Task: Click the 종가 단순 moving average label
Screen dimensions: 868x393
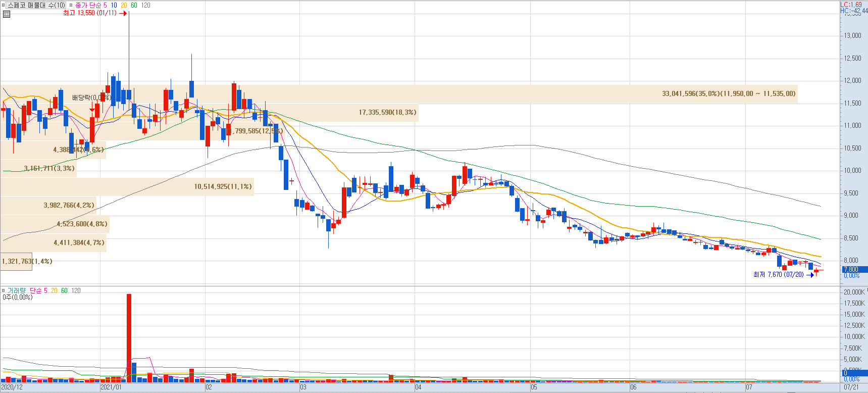Action: pyautogui.click(x=88, y=5)
